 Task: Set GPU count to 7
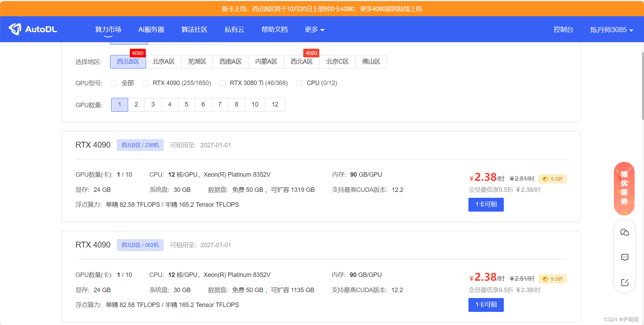[x=220, y=104]
